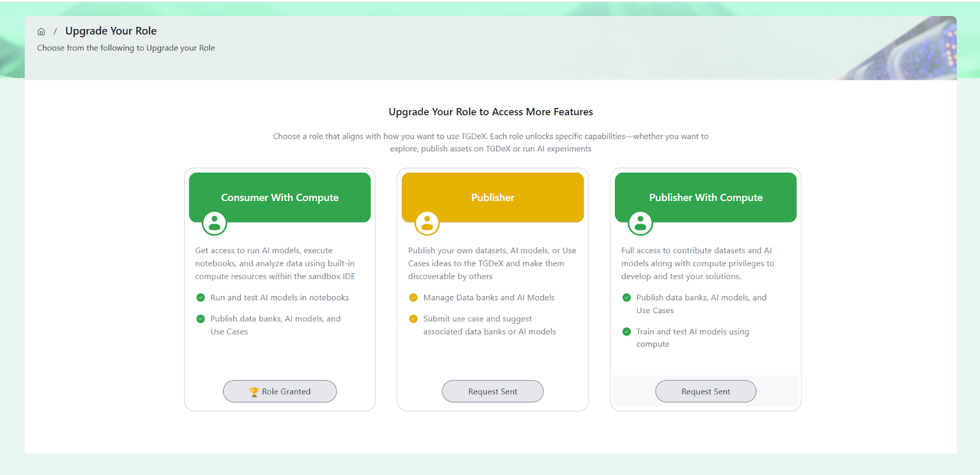This screenshot has width=980, height=475.
Task: Click the Consumer With Compute user avatar icon
Action: (214, 224)
